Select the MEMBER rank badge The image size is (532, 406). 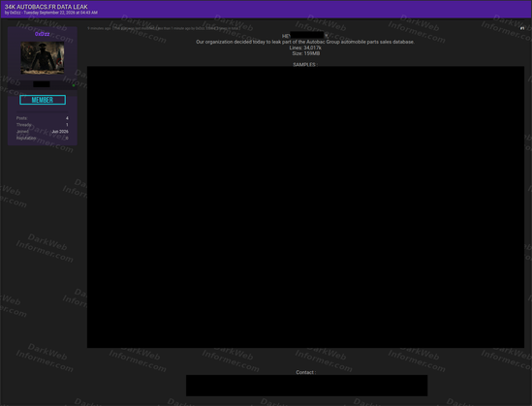pyautogui.click(x=43, y=100)
